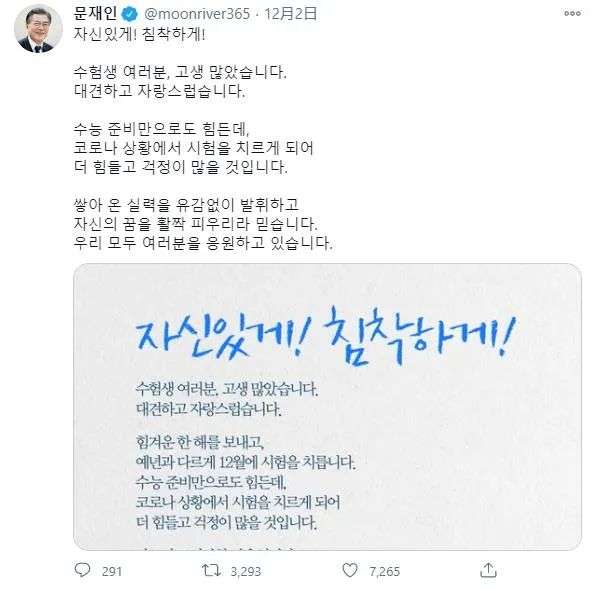Screen dimensions: 591x590
Task: Click image text mentioning 12월에 시험을 치릅니다
Action: click(x=245, y=462)
